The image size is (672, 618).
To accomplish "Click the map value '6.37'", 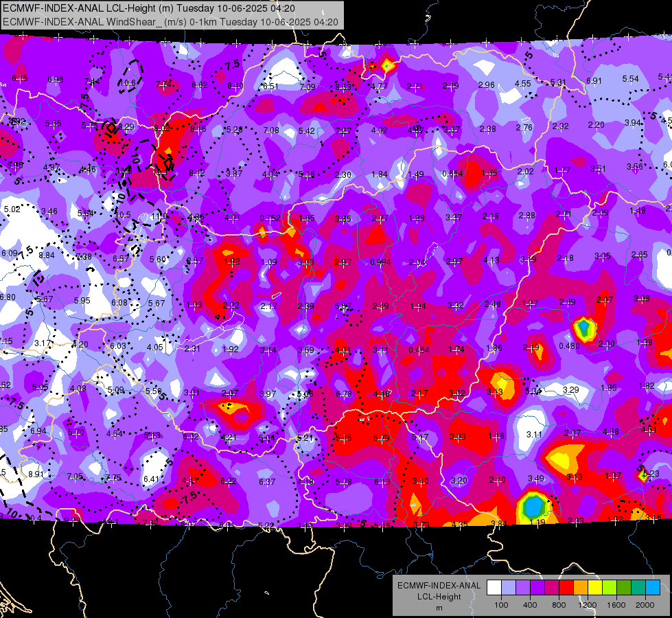I will 267,482.
